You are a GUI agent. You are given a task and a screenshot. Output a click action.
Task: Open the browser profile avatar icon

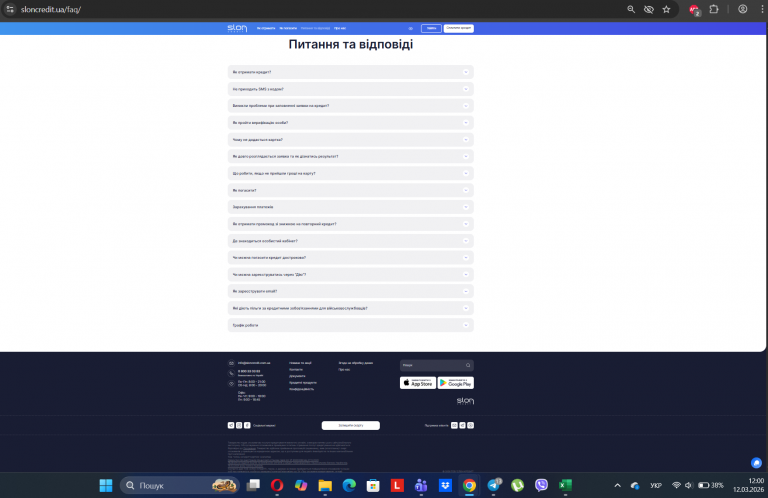pyautogui.click(x=743, y=9)
